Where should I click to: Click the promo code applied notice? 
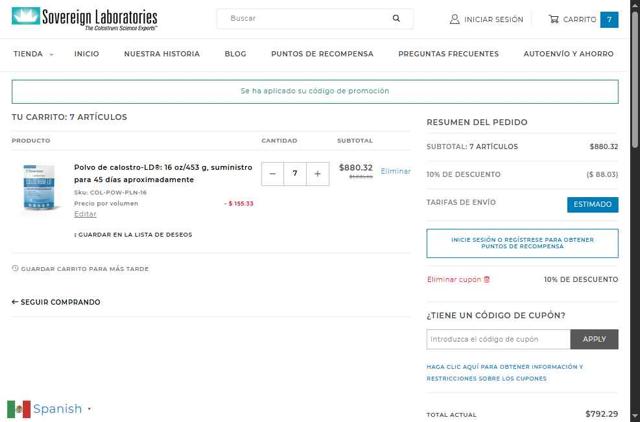pyautogui.click(x=315, y=91)
